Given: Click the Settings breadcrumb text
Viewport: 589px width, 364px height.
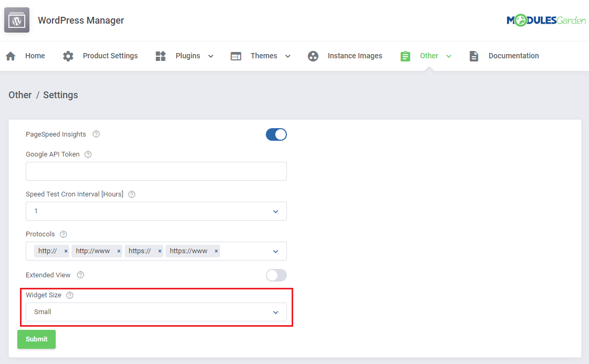Looking at the screenshot, I should (x=60, y=95).
